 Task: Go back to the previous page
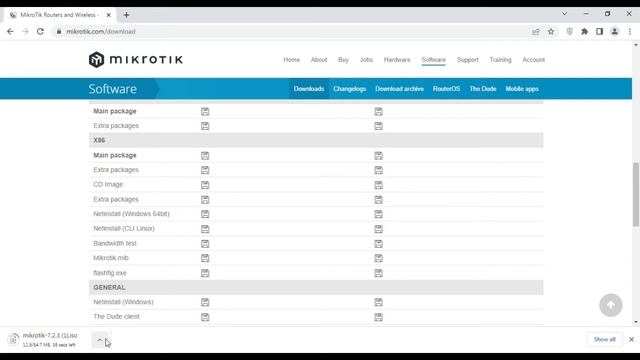[10, 31]
